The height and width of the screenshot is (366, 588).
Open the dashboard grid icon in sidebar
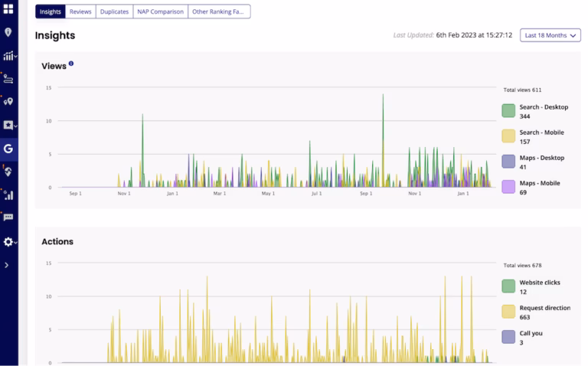click(x=8, y=9)
